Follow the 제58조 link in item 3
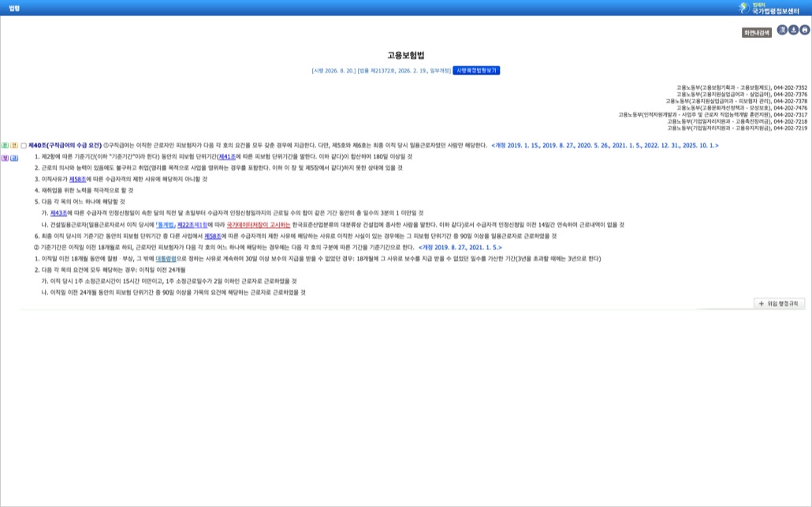812x507 pixels. (78, 179)
